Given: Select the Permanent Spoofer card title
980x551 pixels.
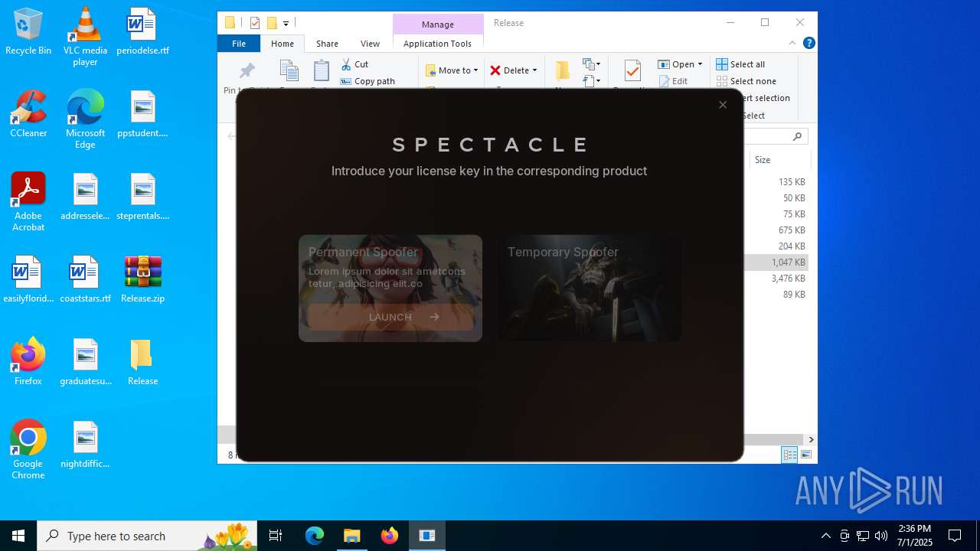Looking at the screenshot, I should click(363, 252).
